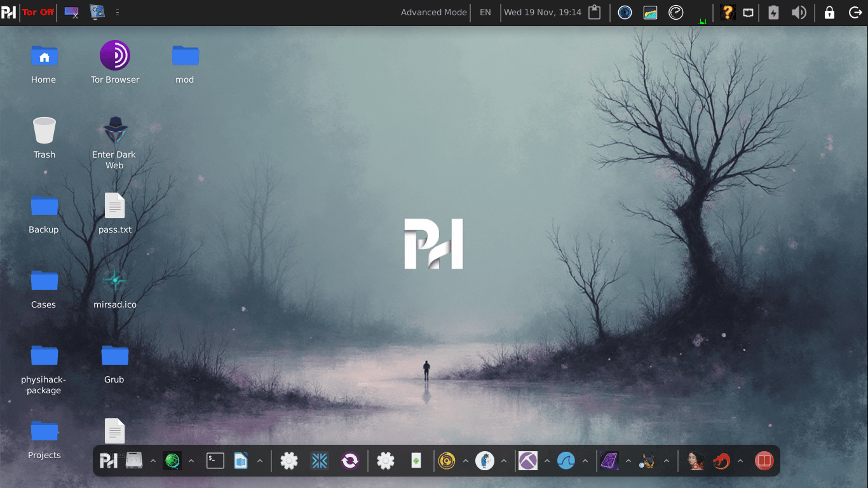The height and width of the screenshot is (488, 868).
Task: Open the file manager beside the PH logo
Action: click(134, 461)
